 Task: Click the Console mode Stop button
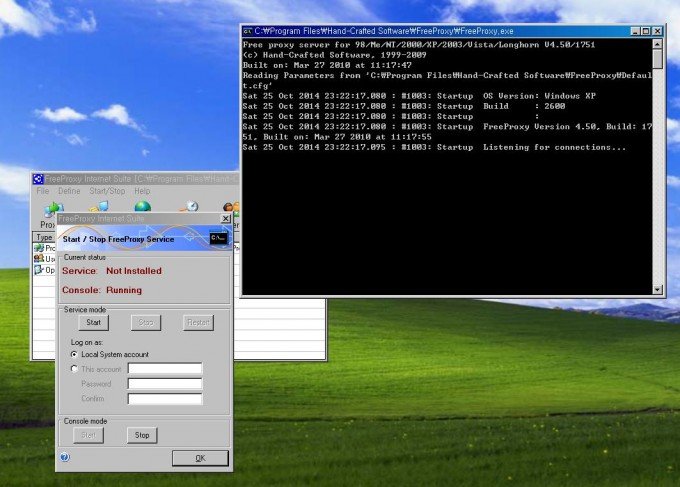click(142, 435)
